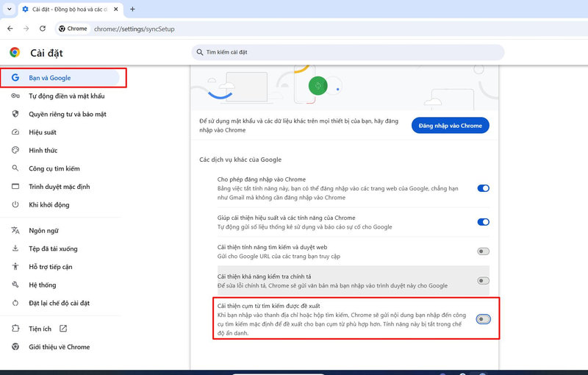This screenshot has height=375, width=588.
Task: Click the accessibility person icon
Action: 15,266
